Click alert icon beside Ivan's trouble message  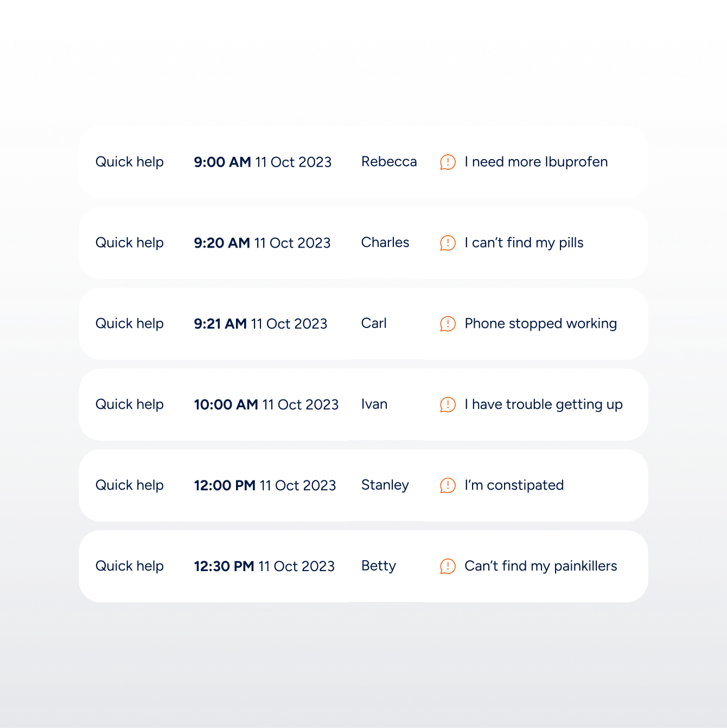click(x=448, y=404)
